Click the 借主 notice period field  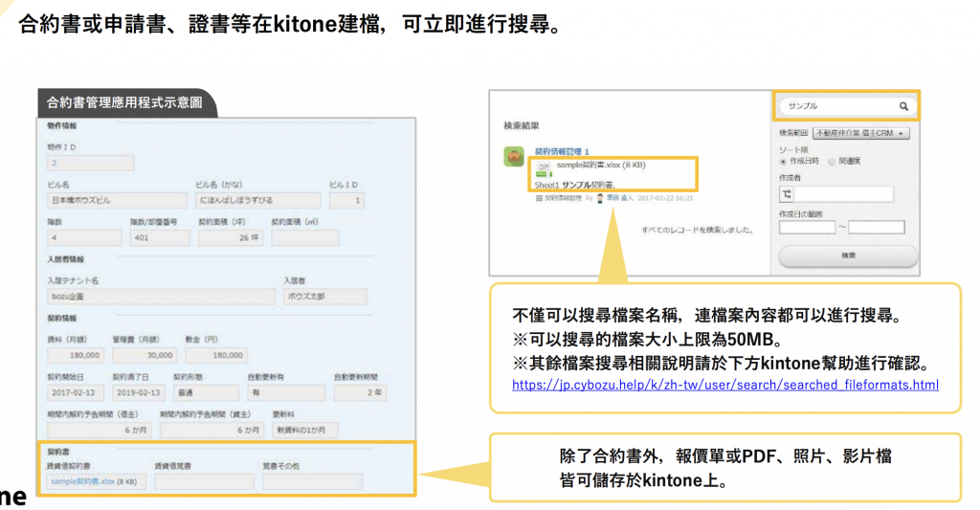click(x=100, y=430)
